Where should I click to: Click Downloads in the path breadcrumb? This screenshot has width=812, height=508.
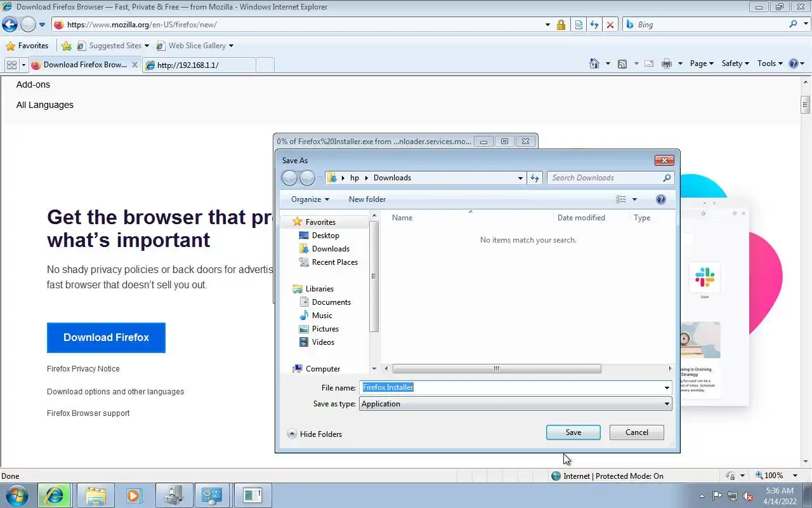coord(392,178)
